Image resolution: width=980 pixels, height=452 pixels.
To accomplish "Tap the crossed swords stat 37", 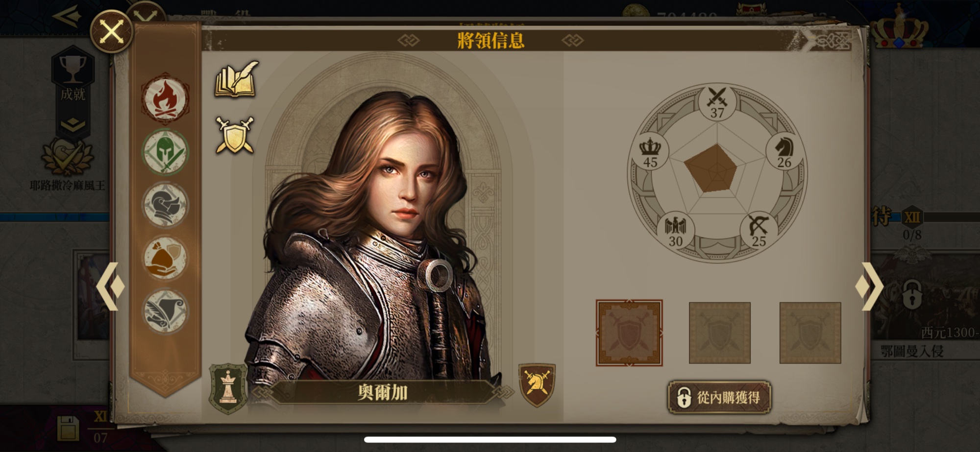I will (717, 103).
